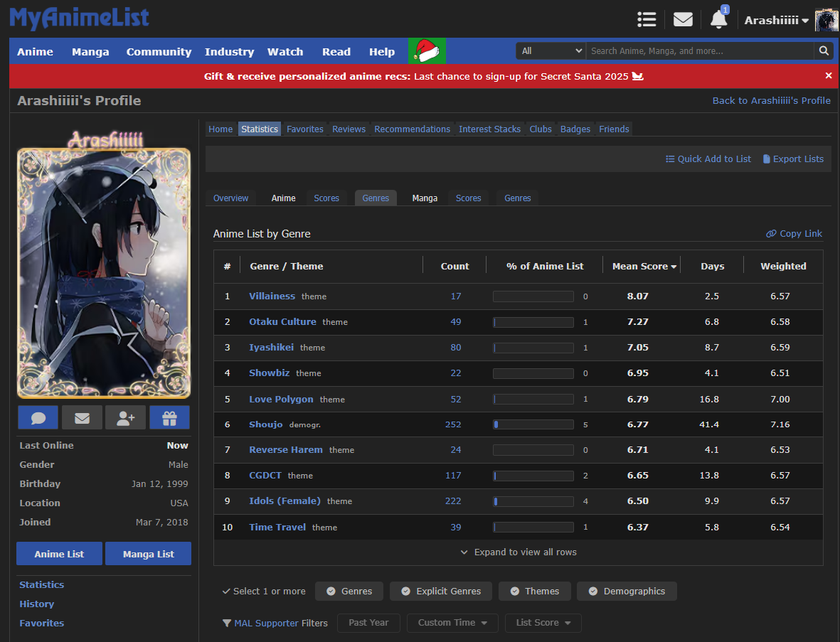840x642 pixels.
Task: Open the Villainess theme link
Action: 272,296
